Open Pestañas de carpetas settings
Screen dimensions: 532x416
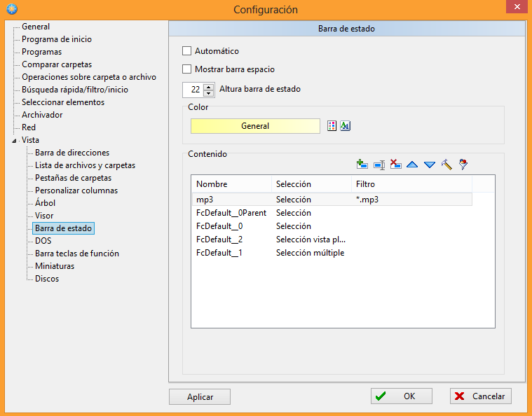(x=74, y=178)
